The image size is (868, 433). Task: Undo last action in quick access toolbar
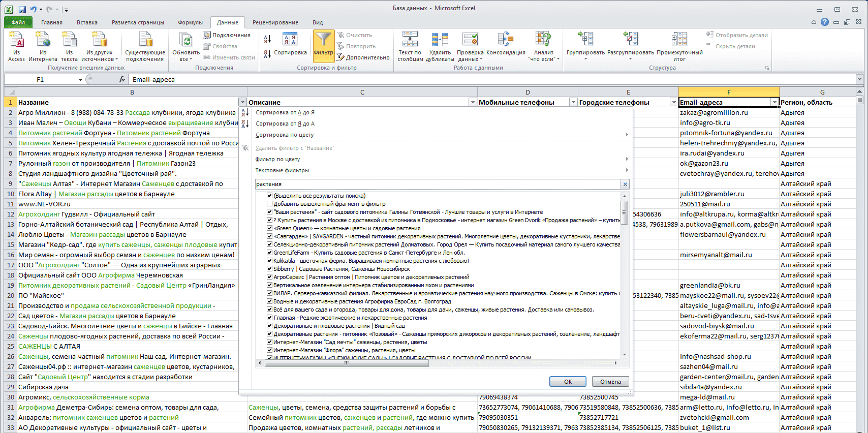(34, 10)
